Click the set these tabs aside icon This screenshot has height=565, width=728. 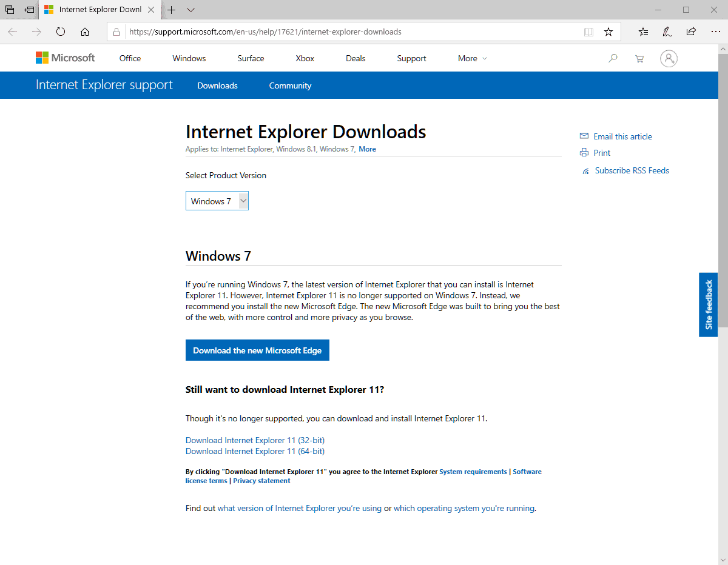tap(29, 10)
